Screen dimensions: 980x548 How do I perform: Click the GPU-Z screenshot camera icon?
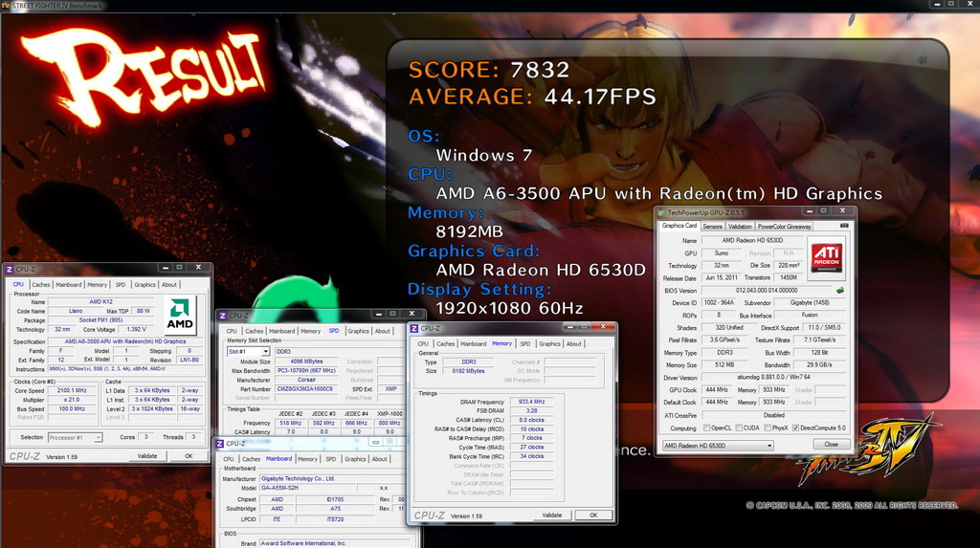(x=844, y=226)
